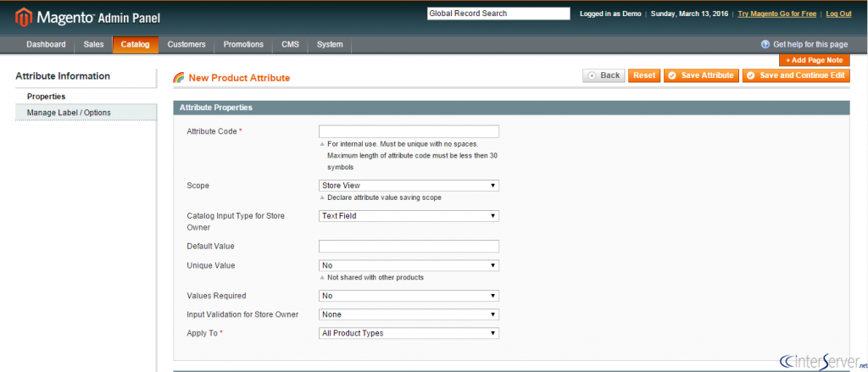The image size is (868, 372).
Task: Click the rainbow icon beside New Product Attribute
Action: coord(179,78)
